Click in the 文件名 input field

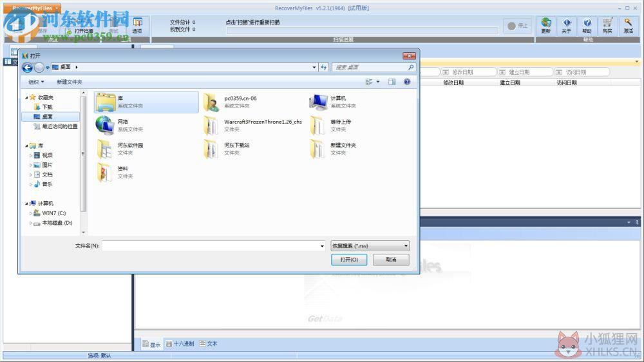click(x=211, y=245)
